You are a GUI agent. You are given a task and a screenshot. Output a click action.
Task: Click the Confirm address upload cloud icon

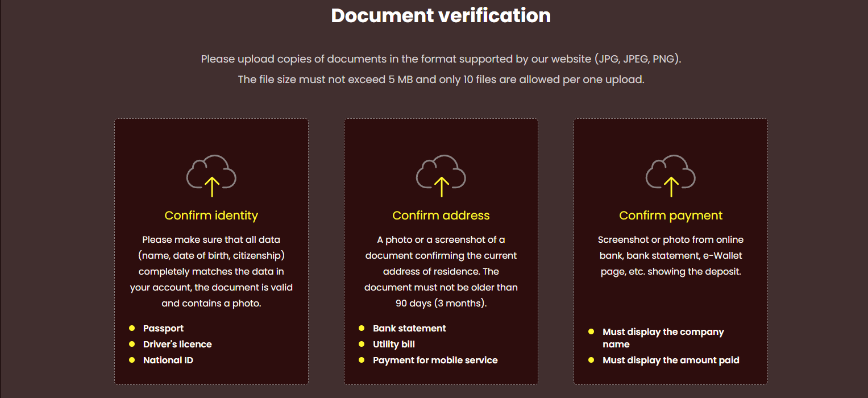(441, 172)
